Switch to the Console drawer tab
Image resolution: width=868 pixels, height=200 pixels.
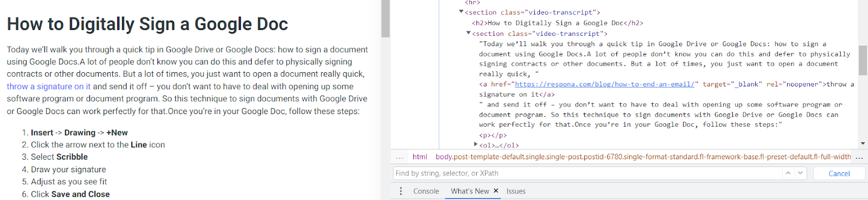tap(426, 191)
